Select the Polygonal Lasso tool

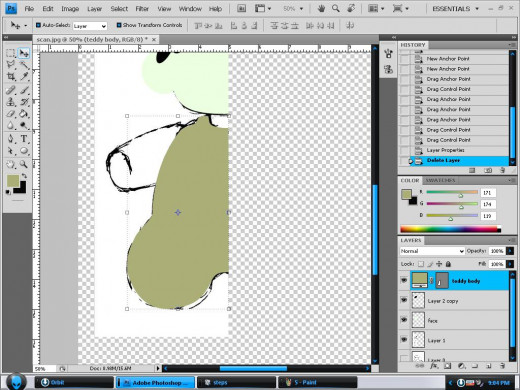(11, 65)
